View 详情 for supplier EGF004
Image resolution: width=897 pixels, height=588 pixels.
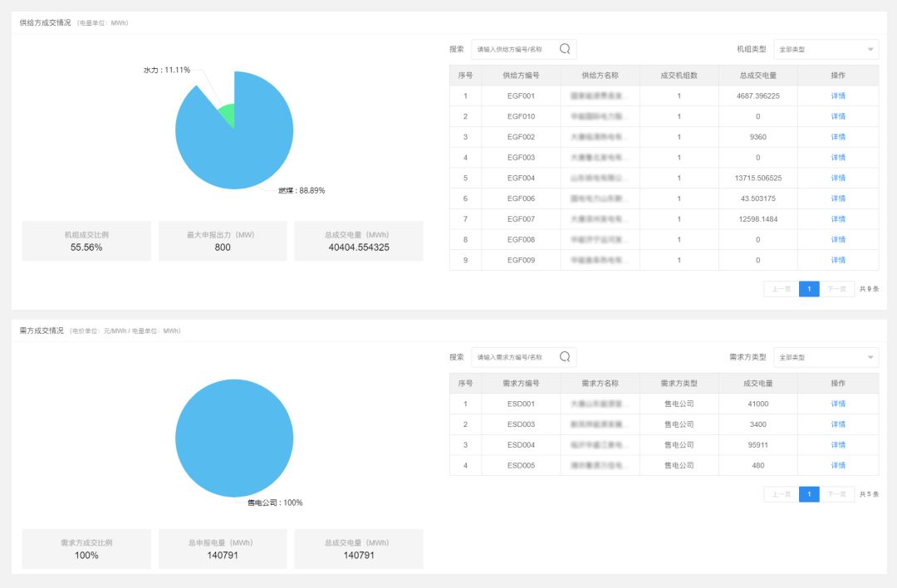point(838,179)
